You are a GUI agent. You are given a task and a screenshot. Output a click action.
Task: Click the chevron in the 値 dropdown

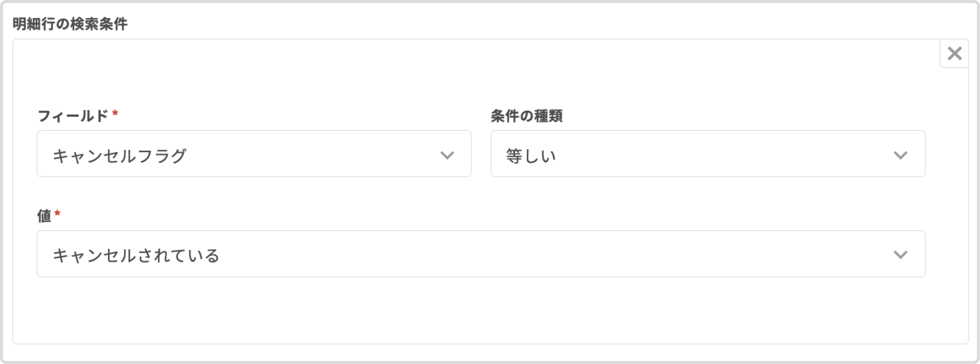(x=900, y=254)
